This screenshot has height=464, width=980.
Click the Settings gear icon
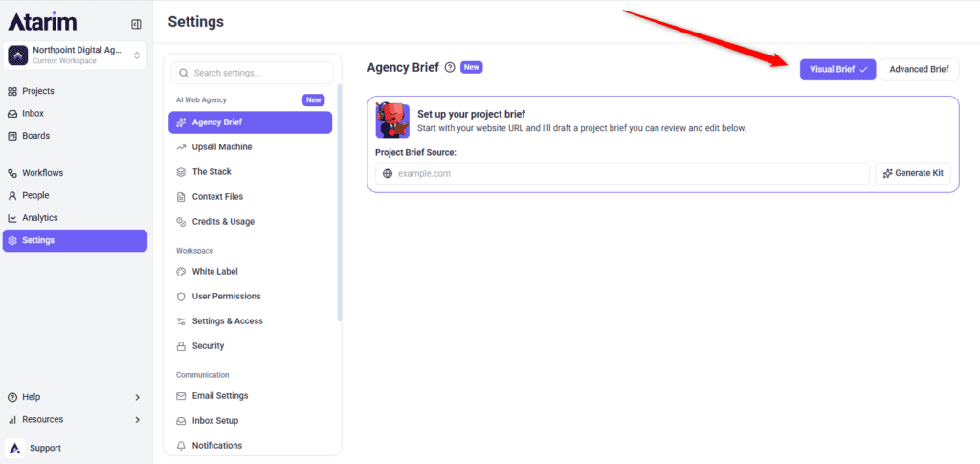coord(11,240)
